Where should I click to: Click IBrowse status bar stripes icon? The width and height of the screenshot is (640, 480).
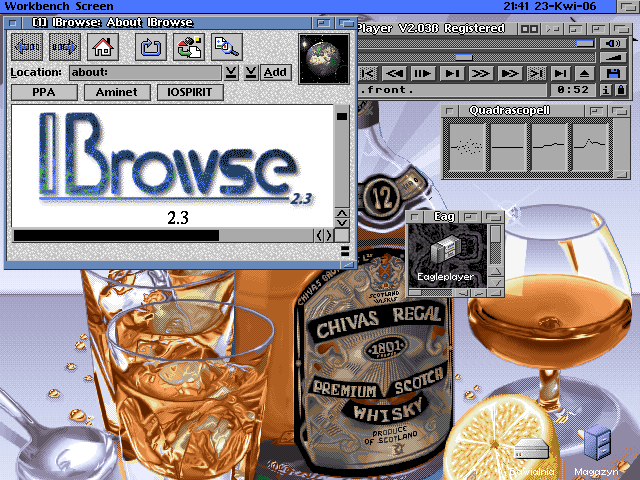(x=345, y=251)
